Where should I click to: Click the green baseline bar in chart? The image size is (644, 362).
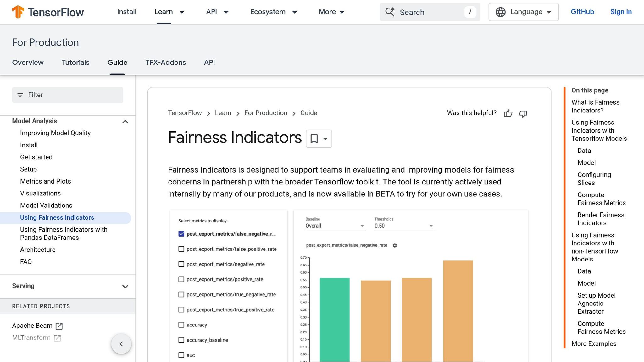(x=335, y=320)
